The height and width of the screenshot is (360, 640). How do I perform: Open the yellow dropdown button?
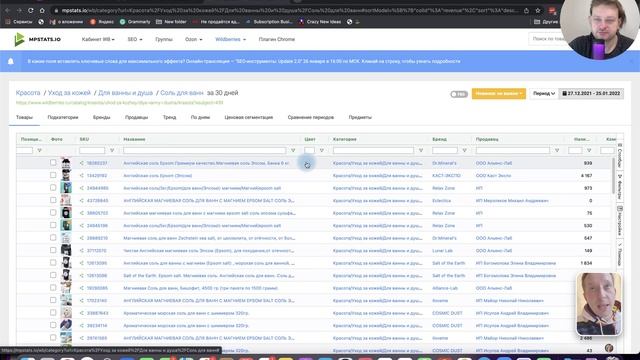point(498,93)
